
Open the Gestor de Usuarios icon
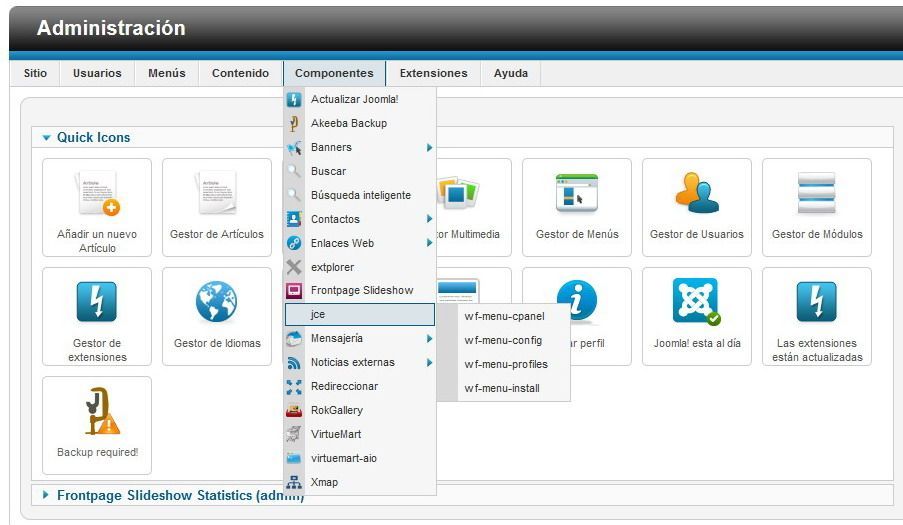click(x=697, y=207)
